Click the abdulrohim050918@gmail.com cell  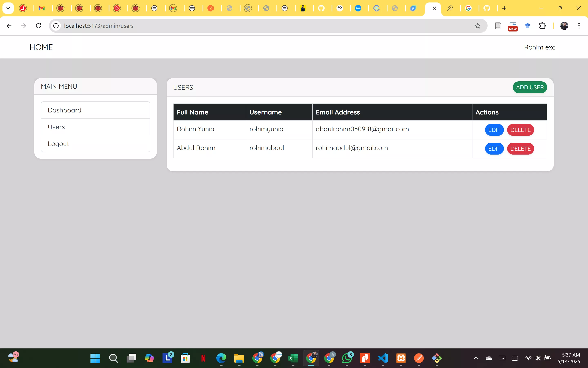[x=392, y=130]
